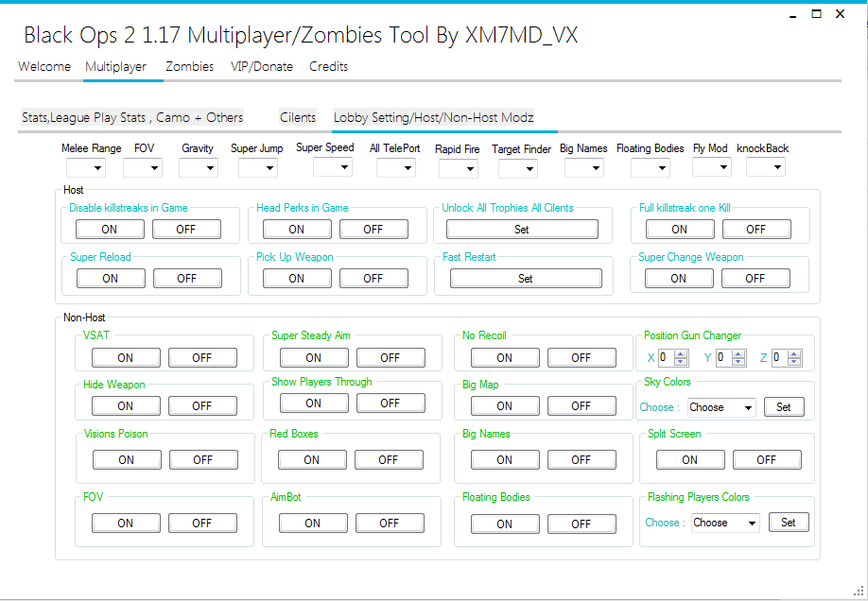Turn OFF Split Screen

click(x=767, y=459)
